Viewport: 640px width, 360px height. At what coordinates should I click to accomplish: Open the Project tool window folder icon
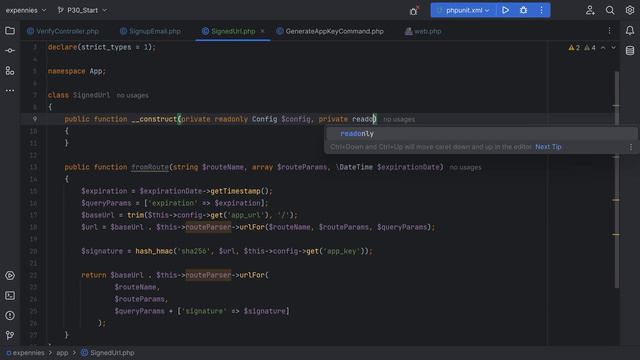pos(10,31)
